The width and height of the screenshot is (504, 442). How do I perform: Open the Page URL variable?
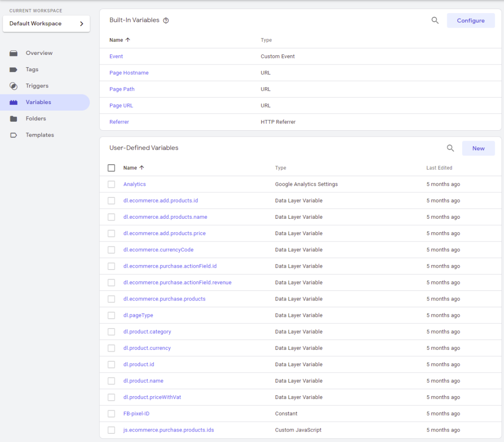coord(121,105)
